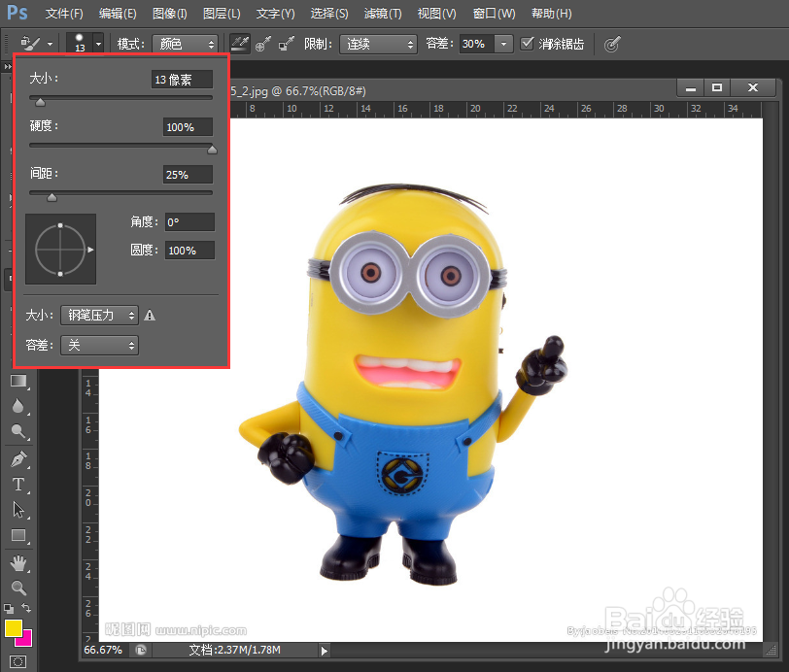Viewport: 789px width, 672px height.
Task: Select the Path Selection arrow tool
Action: click(x=18, y=510)
